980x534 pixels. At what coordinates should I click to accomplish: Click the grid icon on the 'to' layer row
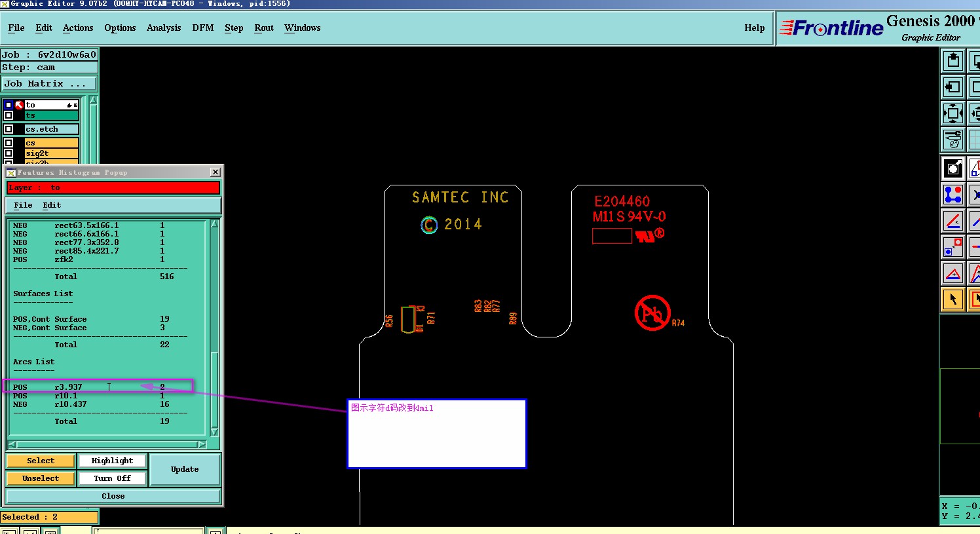pyautogui.click(x=76, y=105)
